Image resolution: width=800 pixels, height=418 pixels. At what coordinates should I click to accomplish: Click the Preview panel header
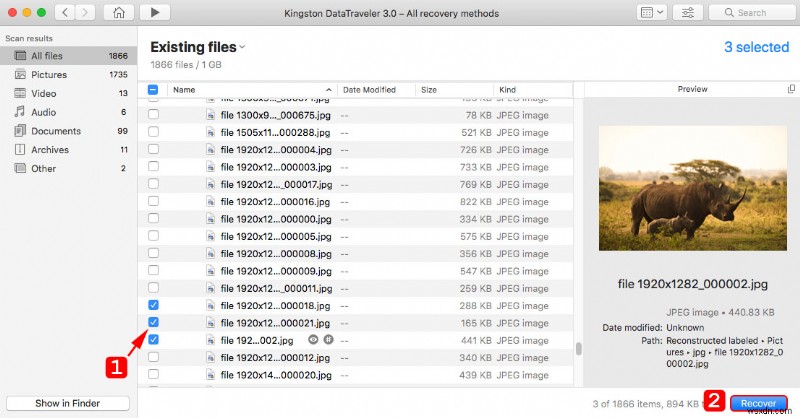coord(692,89)
